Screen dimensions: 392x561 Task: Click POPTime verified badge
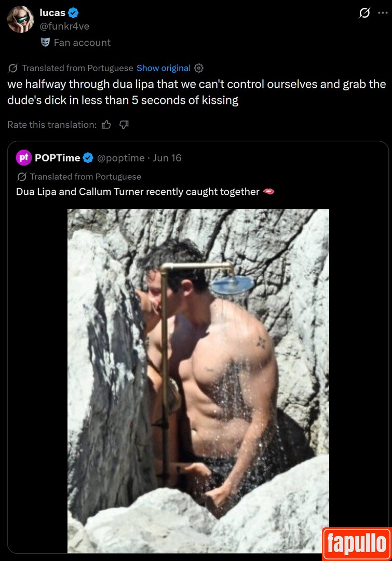point(88,158)
